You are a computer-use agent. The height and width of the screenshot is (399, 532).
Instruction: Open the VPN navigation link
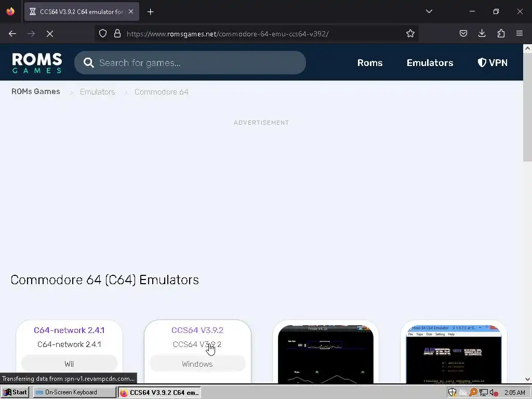point(493,63)
